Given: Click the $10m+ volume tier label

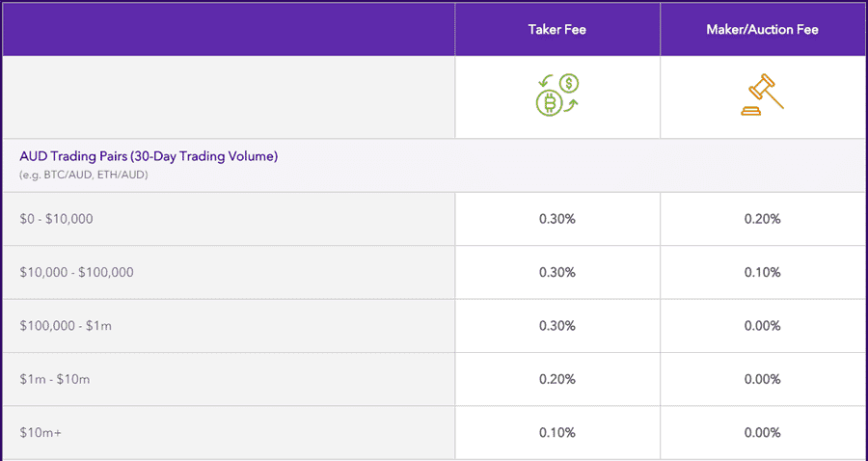Looking at the screenshot, I should (x=40, y=433).
